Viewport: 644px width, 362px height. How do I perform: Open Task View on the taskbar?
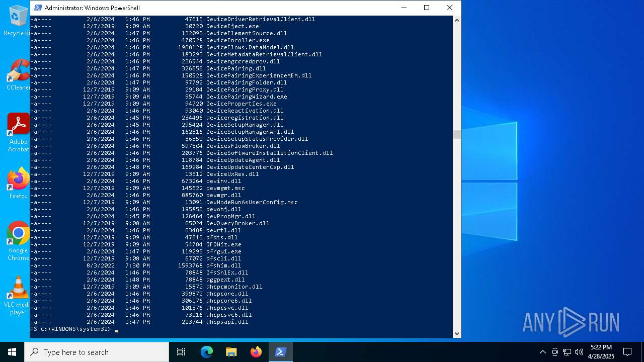[181, 352]
